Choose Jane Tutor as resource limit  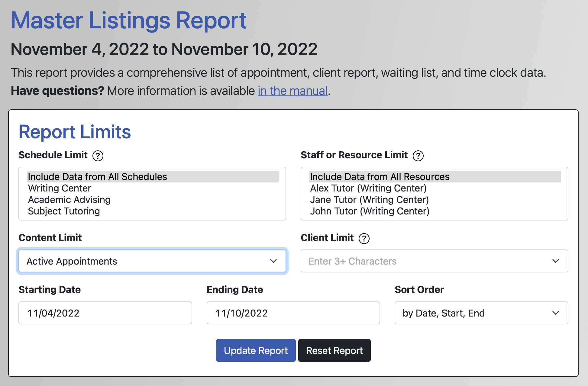pos(369,199)
